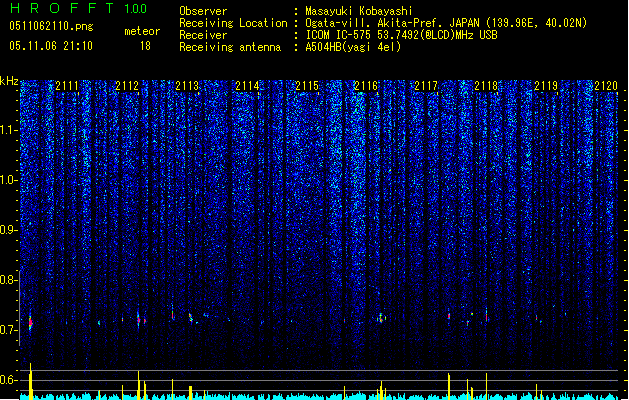629x400 pixels.
Task: Click the meteor label
Action: (x=142, y=31)
